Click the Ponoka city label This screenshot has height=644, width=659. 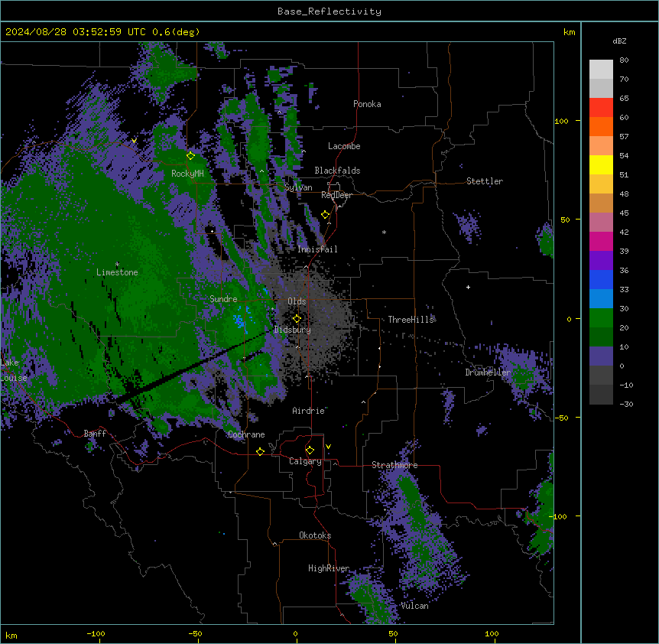[367, 104]
